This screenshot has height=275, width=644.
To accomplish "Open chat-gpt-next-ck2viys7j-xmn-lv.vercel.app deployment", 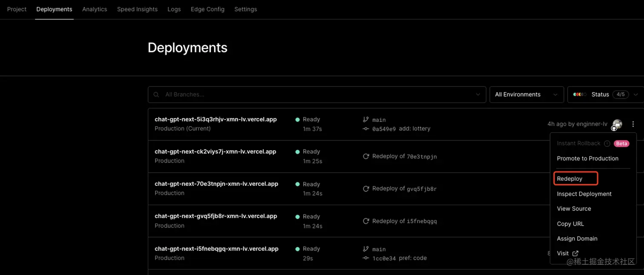I will (x=215, y=152).
